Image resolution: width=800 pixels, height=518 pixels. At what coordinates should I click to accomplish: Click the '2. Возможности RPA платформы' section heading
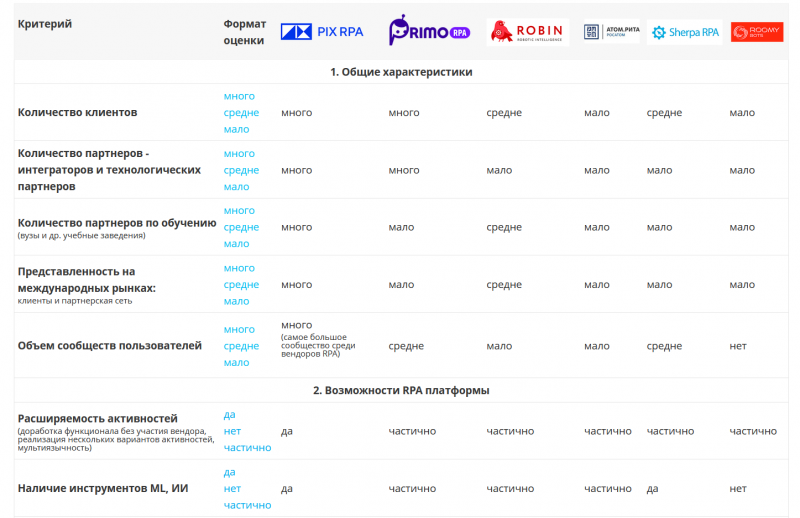401,390
